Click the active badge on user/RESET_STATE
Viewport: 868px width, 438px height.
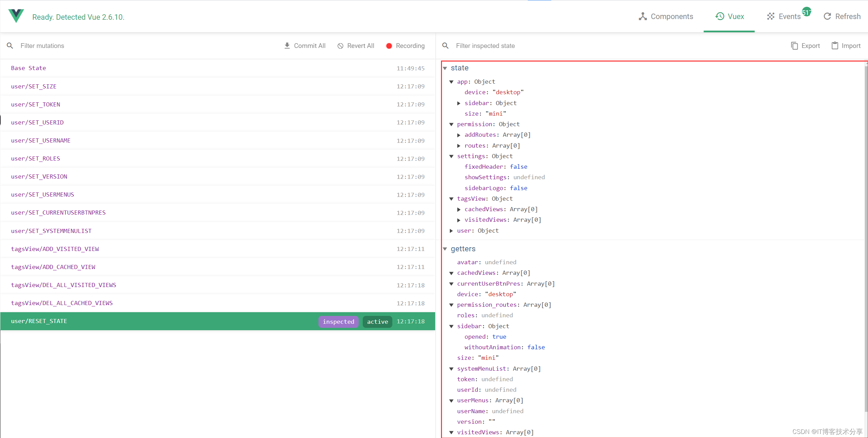click(377, 321)
